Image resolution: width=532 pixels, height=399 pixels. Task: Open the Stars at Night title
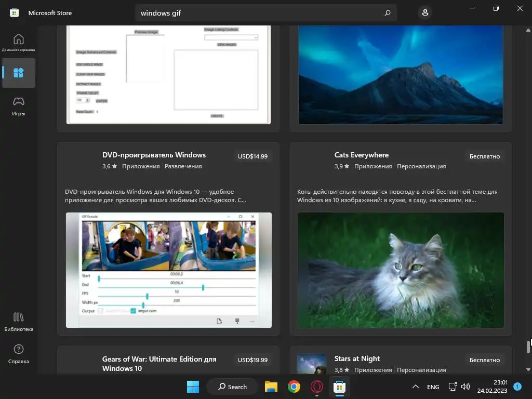tap(357, 358)
